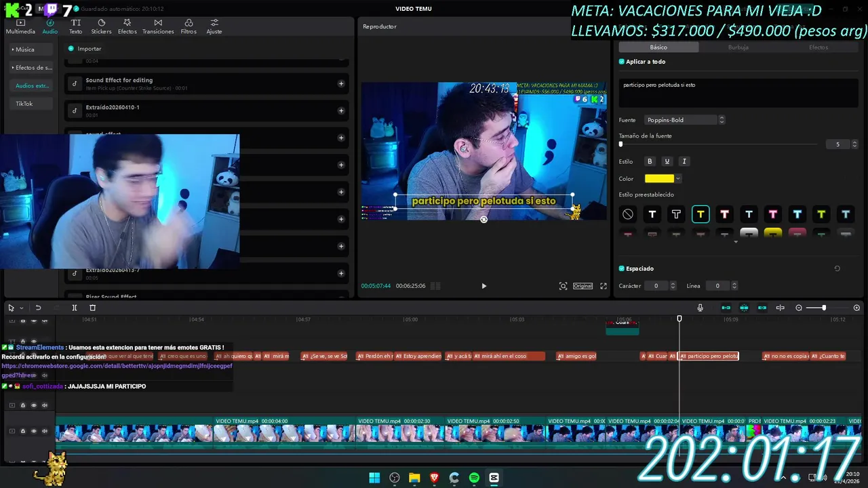This screenshot has height=488, width=868.
Task: Open the Multimedia panel
Action: [20, 26]
